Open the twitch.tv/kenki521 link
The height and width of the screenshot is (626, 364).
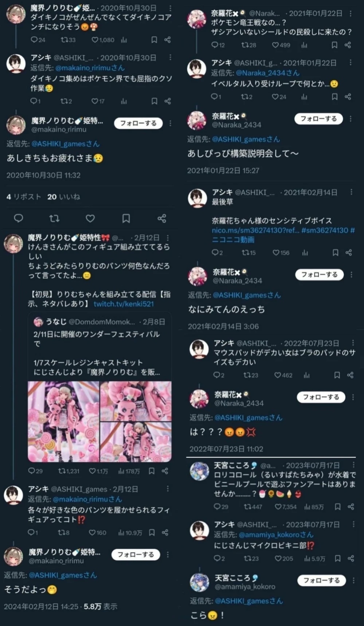pyautogui.click(x=124, y=304)
